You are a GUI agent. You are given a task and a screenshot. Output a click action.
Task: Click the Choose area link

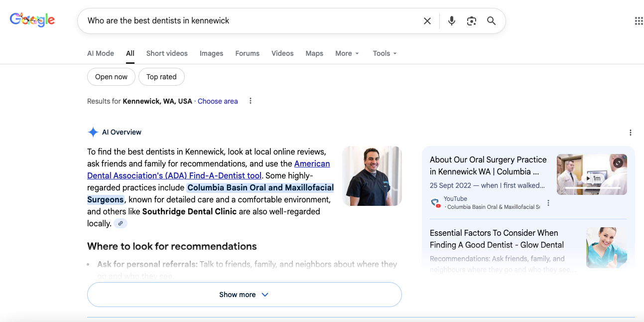[x=218, y=101]
